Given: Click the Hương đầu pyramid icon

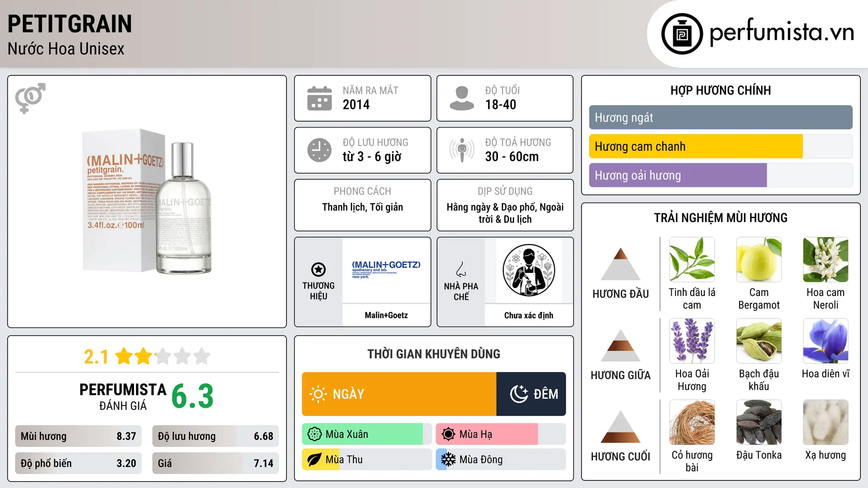Looking at the screenshot, I should (x=620, y=264).
